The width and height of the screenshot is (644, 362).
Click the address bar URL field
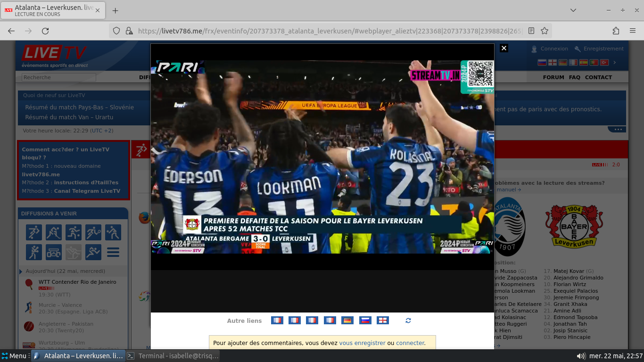tap(330, 31)
